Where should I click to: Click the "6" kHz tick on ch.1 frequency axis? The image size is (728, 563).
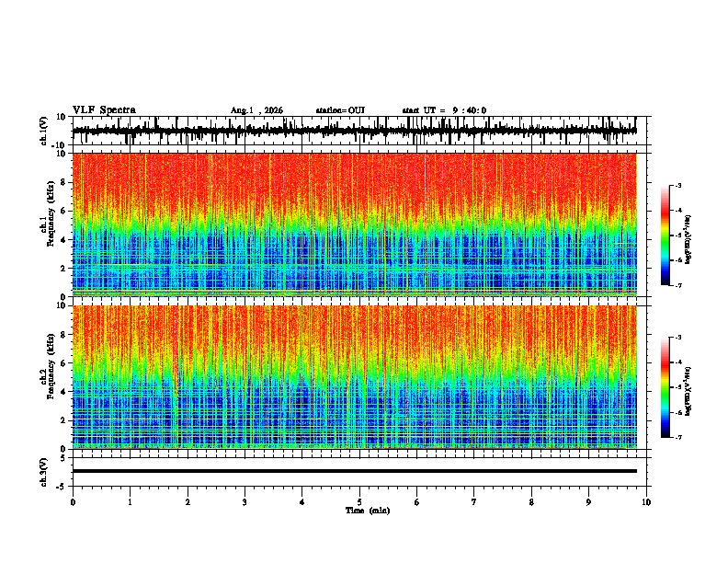[x=64, y=211]
